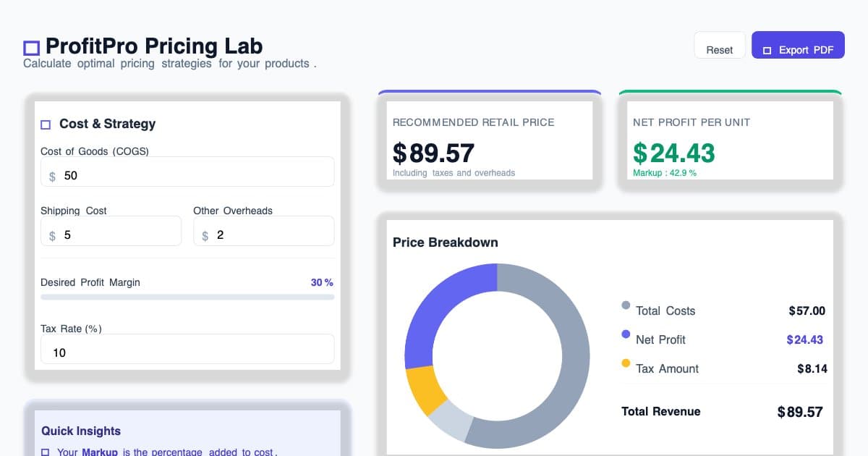Click the Tax Amount $8.14 value
The width and height of the screenshot is (868, 456).
tap(812, 368)
